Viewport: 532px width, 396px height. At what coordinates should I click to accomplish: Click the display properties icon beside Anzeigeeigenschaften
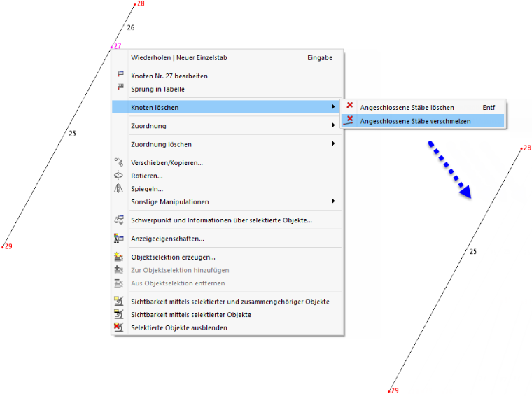(x=119, y=238)
